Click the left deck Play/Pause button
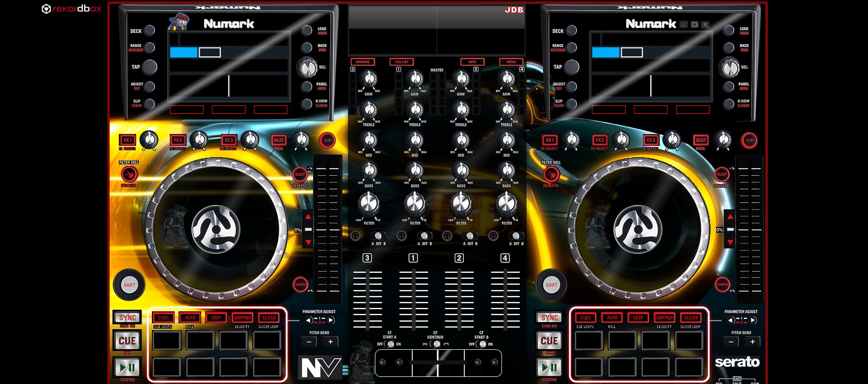The width and height of the screenshot is (868, 384). click(127, 367)
